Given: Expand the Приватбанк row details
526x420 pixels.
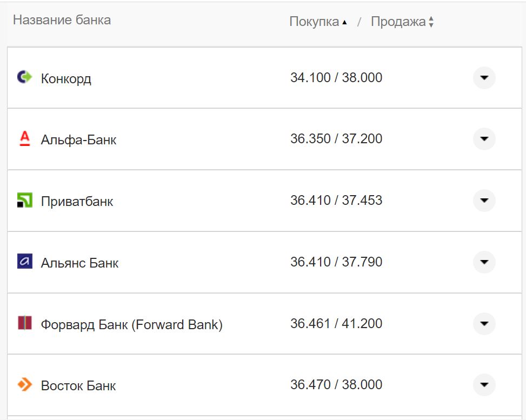Looking at the screenshot, I should click(484, 201).
